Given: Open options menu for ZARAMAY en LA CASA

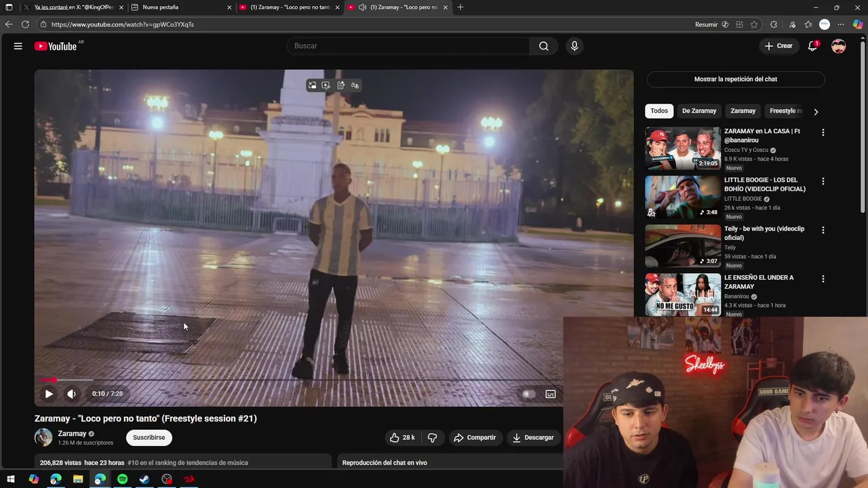Looking at the screenshot, I should tap(823, 133).
